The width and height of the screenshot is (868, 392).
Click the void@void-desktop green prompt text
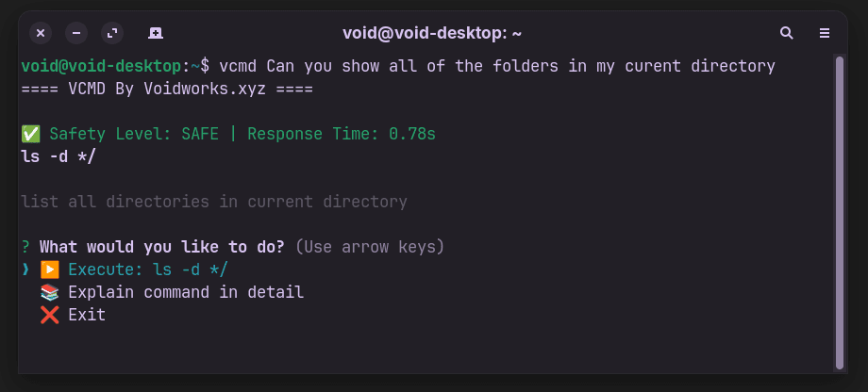tap(101, 66)
